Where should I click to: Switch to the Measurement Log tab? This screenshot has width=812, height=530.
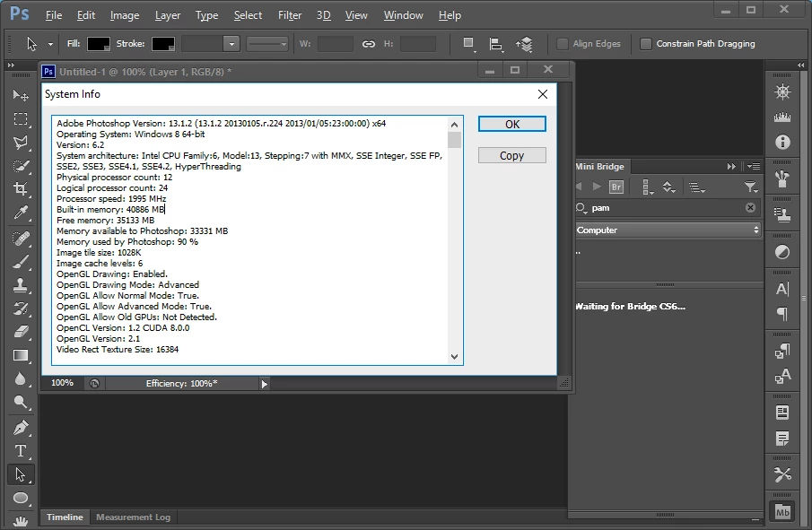click(133, 517)
